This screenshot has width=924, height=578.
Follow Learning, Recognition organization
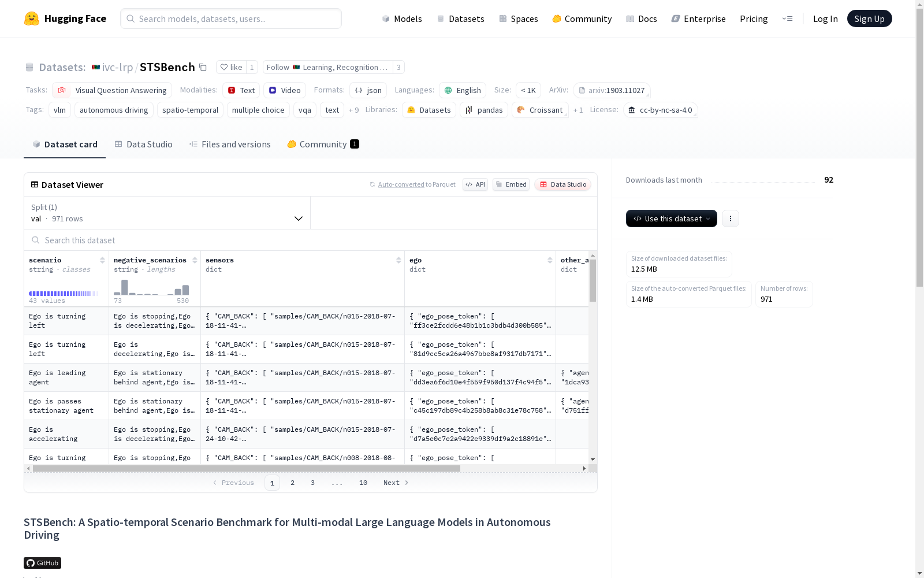[327, 67]
